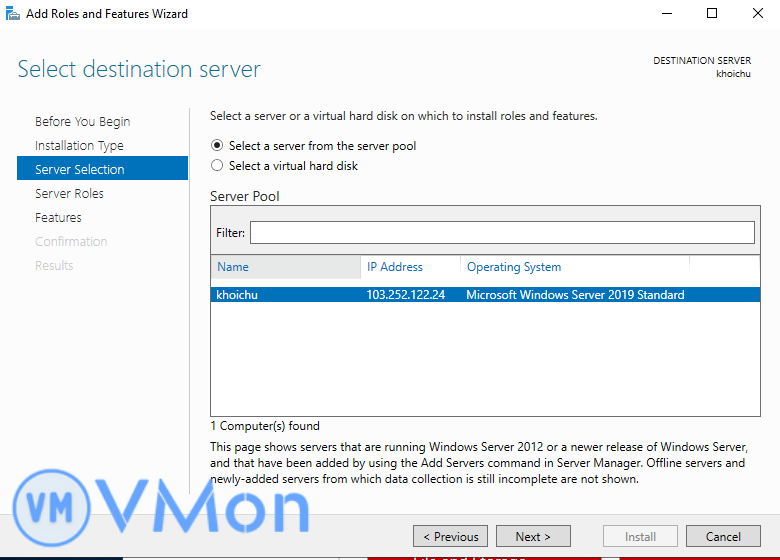Select the khoichu server row
The image size is (780, 560).
(238, 295)
